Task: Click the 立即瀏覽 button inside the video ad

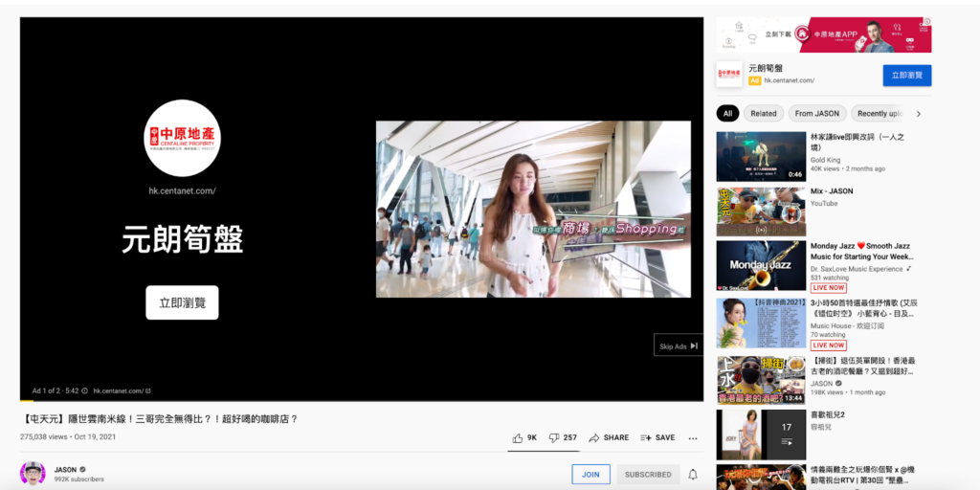Action: 182,302
